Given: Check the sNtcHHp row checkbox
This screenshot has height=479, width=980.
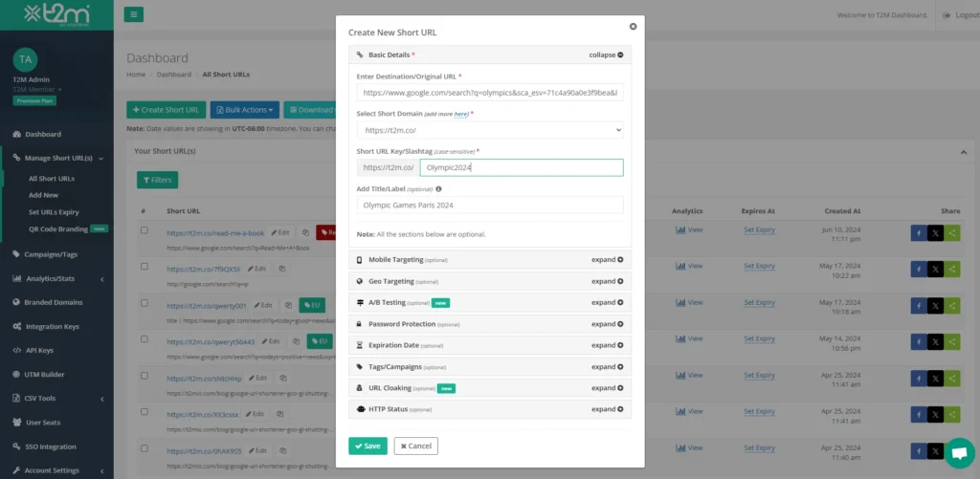Looking at the screenshot, I should point(145,376).
